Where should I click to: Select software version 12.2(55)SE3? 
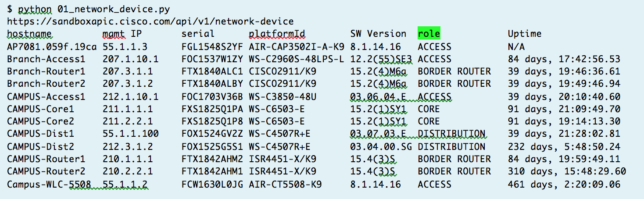pyautogui.click(x=381, y=59)
